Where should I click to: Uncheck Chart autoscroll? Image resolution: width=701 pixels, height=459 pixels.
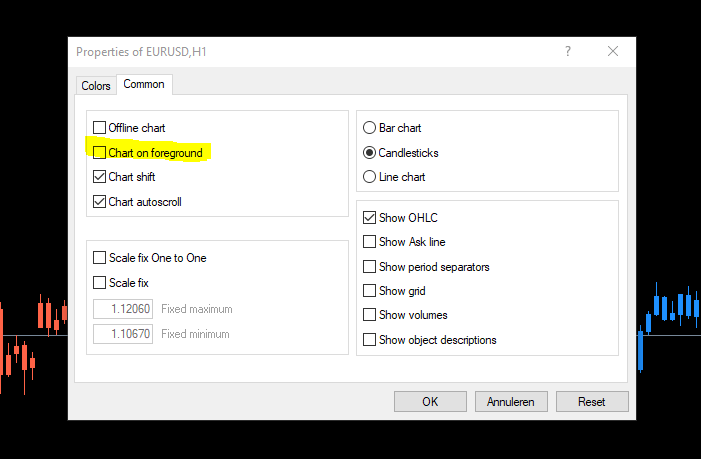100,202
